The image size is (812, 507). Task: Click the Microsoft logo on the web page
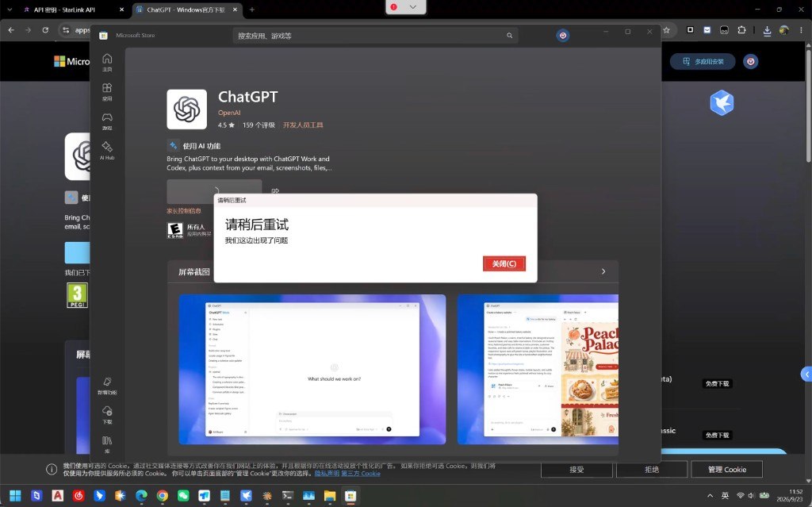(x=59, y=61)
